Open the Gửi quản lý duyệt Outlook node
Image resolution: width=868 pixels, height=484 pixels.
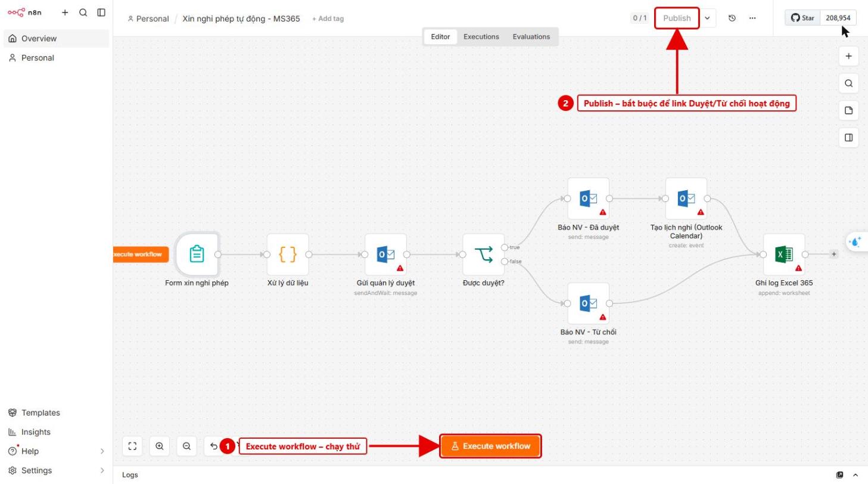386,255
